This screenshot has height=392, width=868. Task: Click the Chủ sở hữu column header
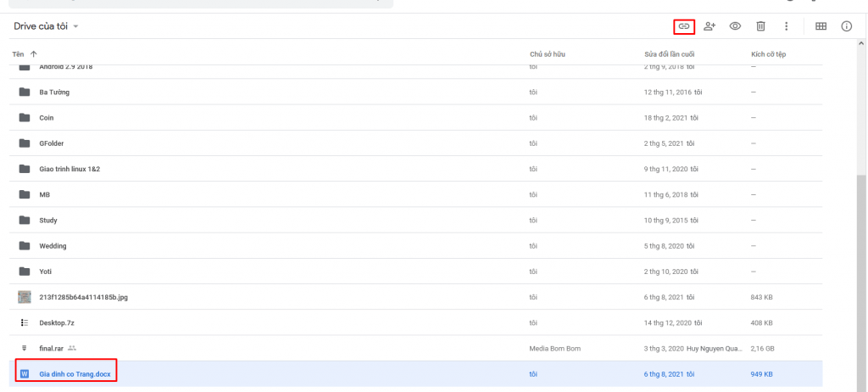tap(547, 53)
